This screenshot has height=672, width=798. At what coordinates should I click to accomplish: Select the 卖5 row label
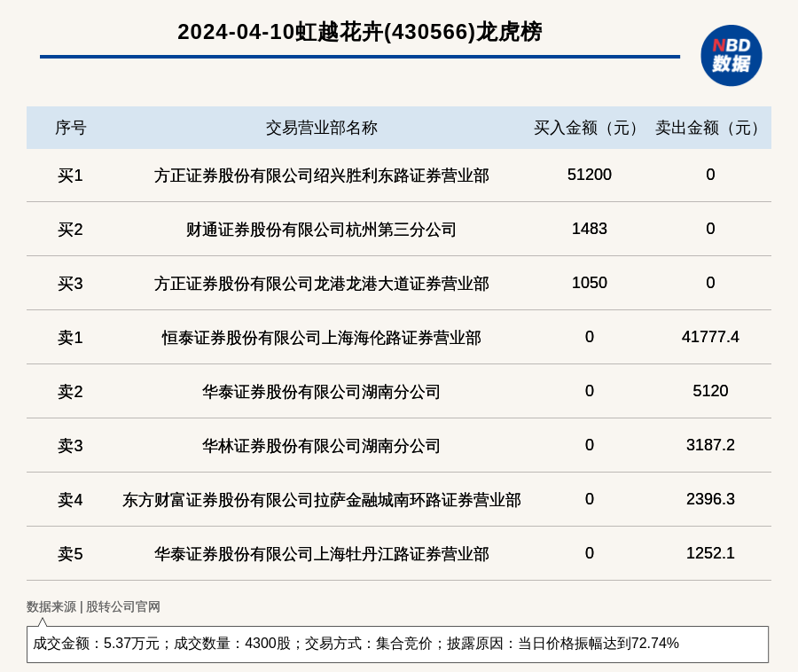coord(70,554)
